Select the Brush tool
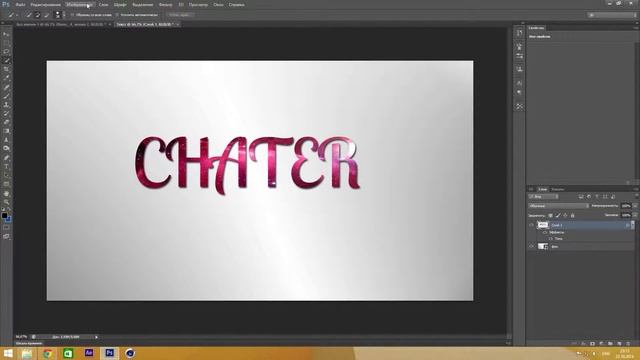This screenshot has height=360, width=640. click(x=6, y=96)
